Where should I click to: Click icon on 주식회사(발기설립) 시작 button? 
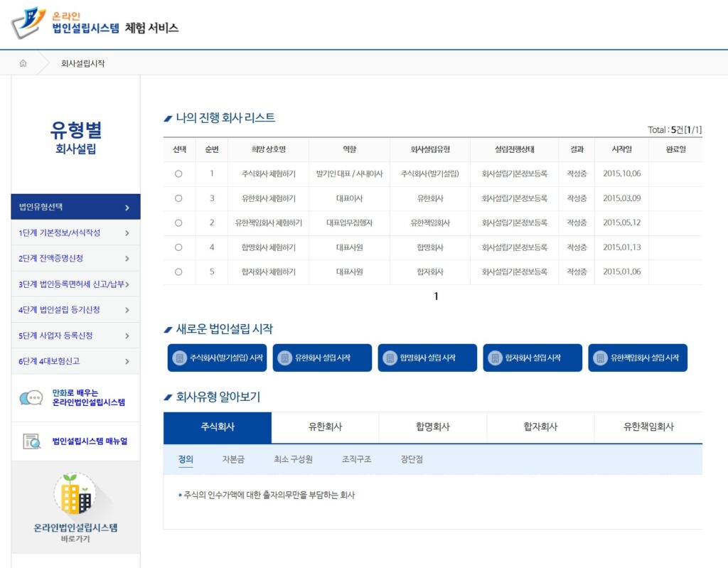pos(179,358)
